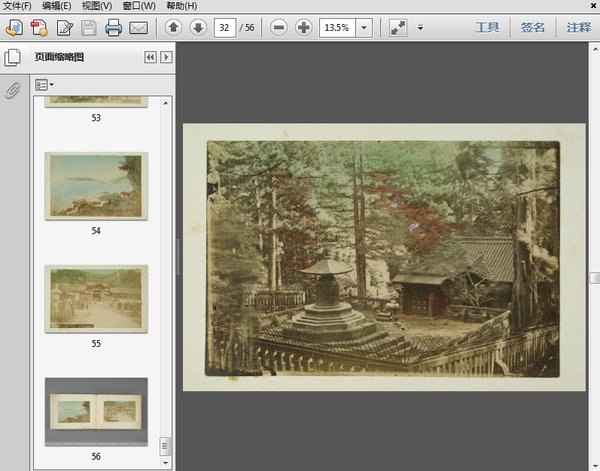
Task: Toggle the page thumbnails panel icon
Action: [13, 58]
